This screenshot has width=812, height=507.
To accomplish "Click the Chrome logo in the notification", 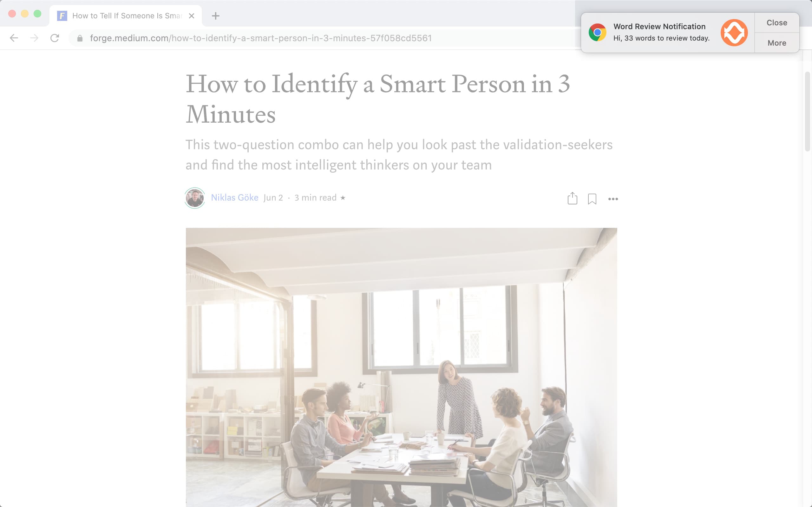I will 597,33.
